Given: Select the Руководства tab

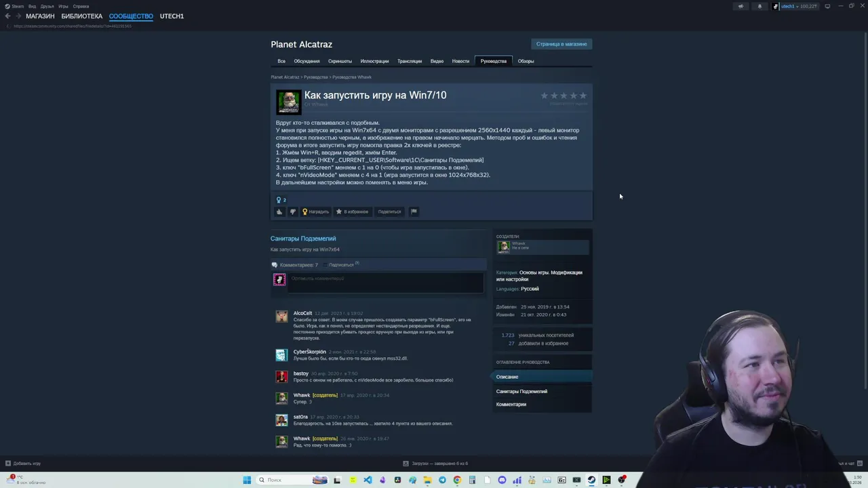Looking at the screenshot, I should point(493,61).
